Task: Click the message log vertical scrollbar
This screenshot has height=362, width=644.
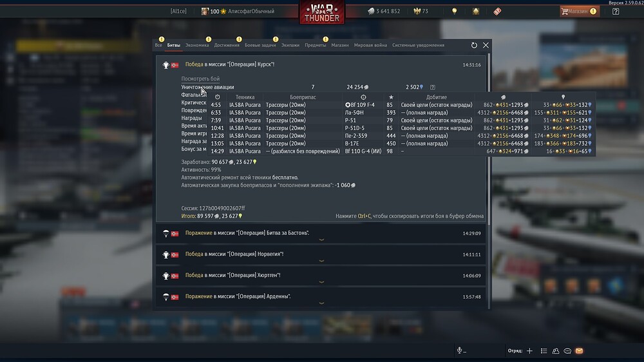Action: (488, 181)
